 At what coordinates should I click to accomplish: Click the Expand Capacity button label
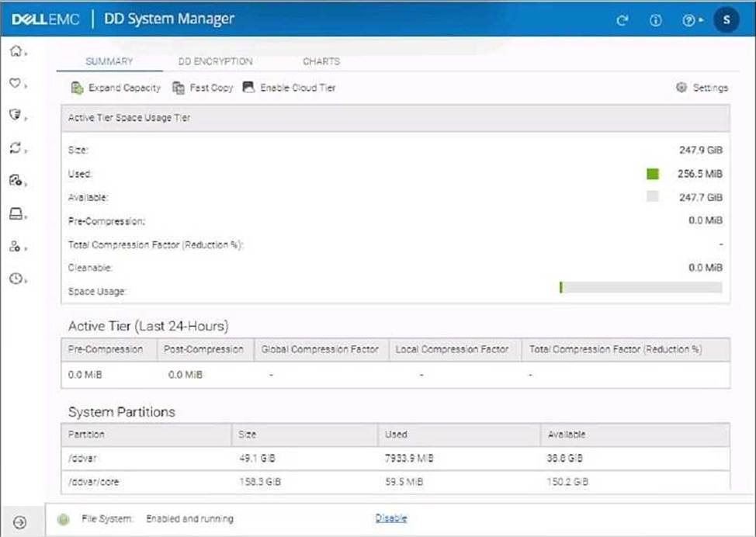(124, 88)
